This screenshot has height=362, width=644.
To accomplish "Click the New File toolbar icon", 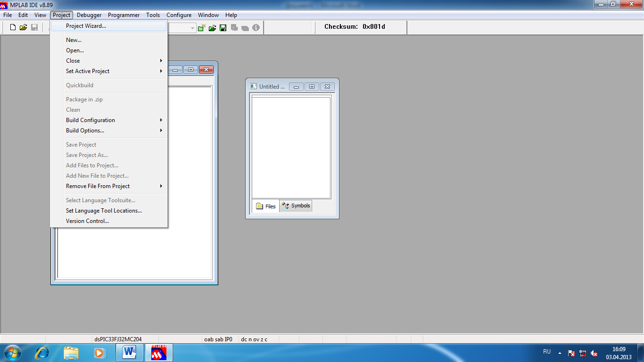I will (x=13, y=28).
